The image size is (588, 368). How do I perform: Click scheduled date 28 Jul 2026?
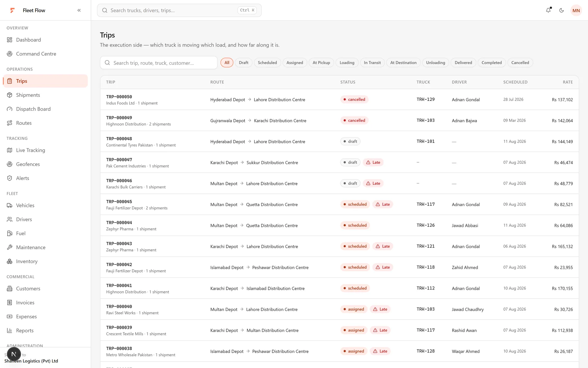[513, 100]
